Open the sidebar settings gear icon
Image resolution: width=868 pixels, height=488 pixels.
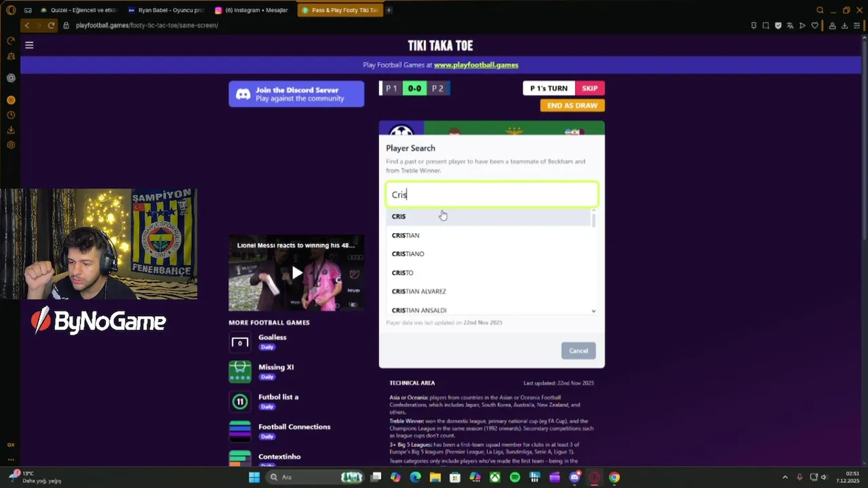pyautogui.click(x=11, y=144)
